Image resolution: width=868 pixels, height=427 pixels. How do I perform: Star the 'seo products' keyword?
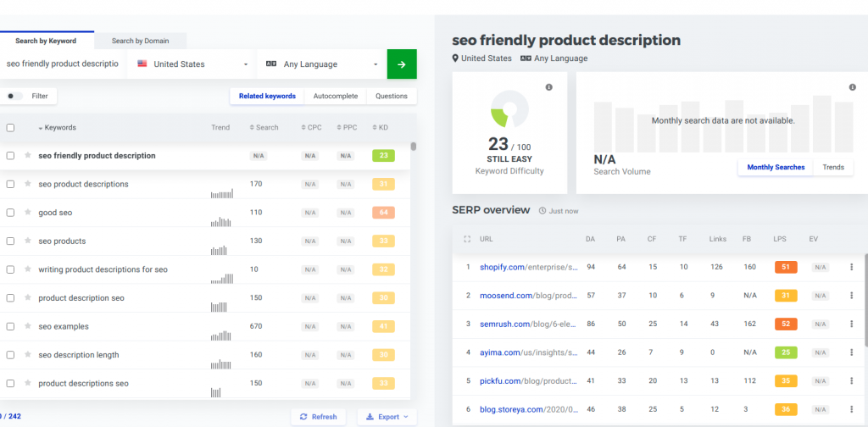coord(27,241)
